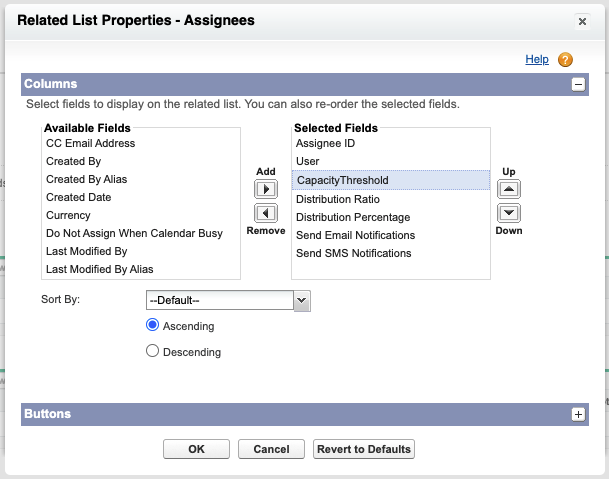Select Send SMS Notifications field
The height and width of the screenshot is (479, 609).
[391, 253]
